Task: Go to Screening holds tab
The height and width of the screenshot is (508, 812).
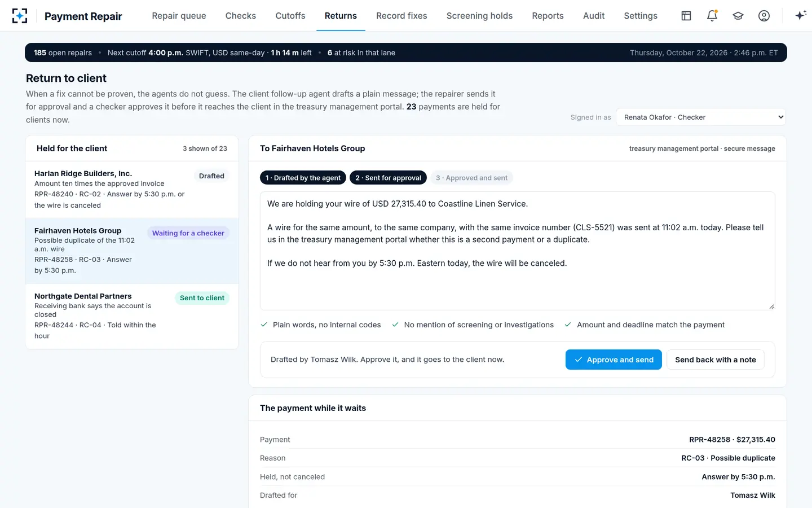Action: click(x=479, y=16)
